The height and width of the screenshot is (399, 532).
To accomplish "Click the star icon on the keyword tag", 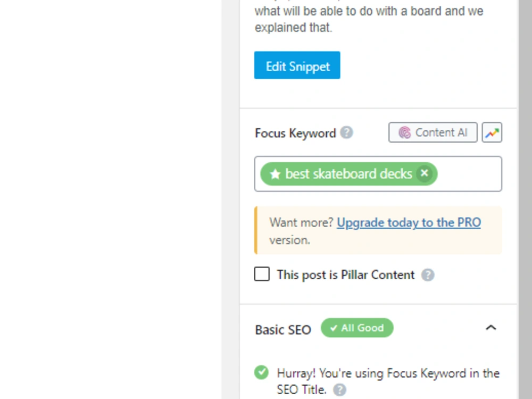I will click(x=275, y=174).
